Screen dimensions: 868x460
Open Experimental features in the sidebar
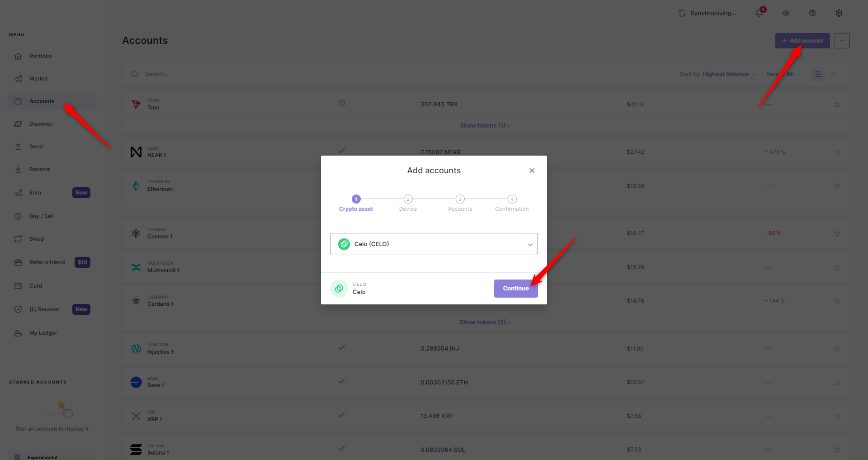coord(52,456)
